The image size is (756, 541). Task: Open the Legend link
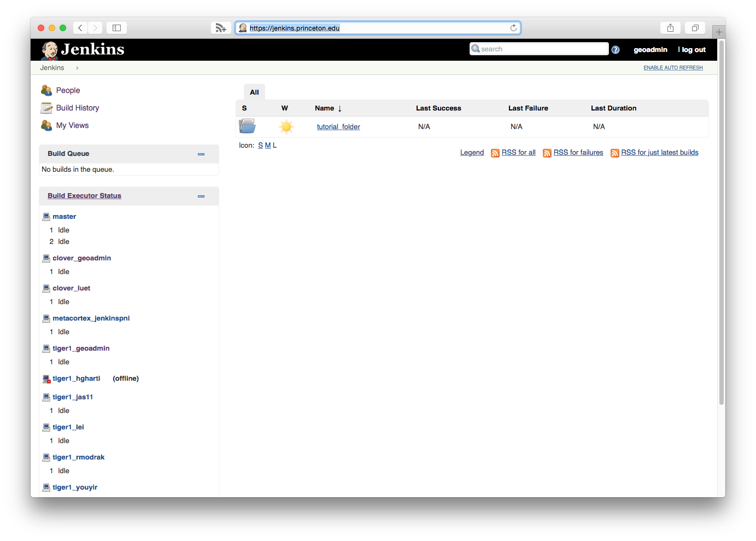click(472, 153)
